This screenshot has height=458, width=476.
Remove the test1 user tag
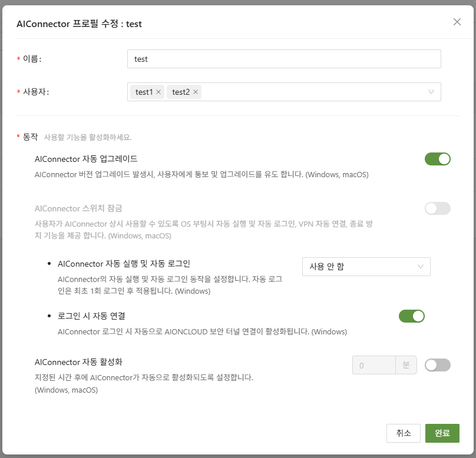click(158, 92)
